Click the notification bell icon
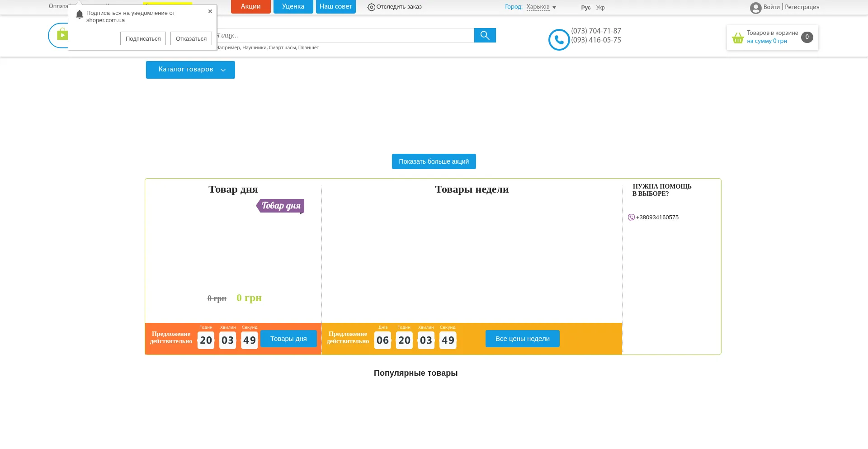Viewport: 868px width, 449px height. pos(80,14)
